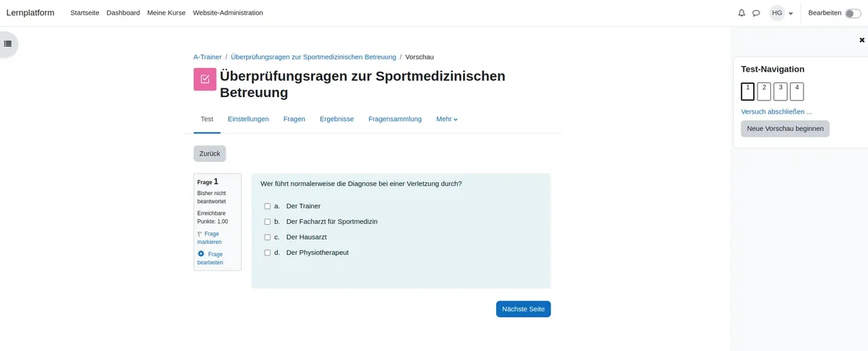Click the Nächste Seite button

tap(523, 309)
